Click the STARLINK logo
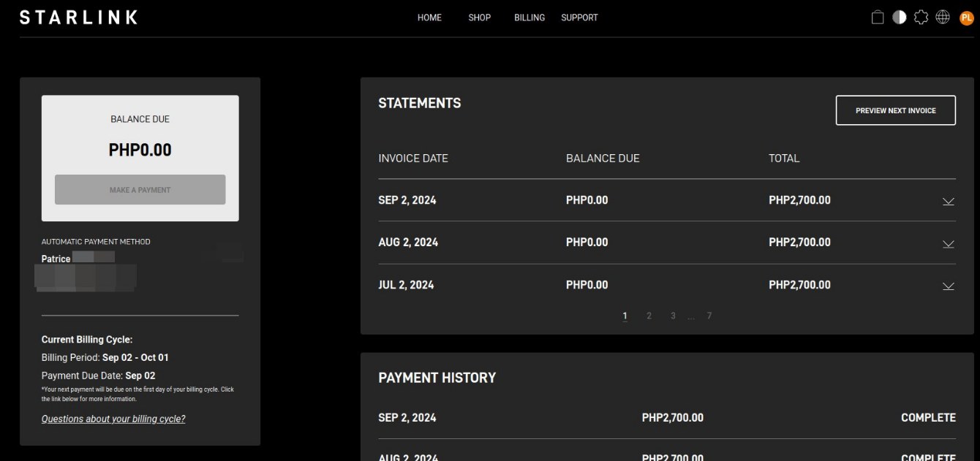The width and height of the screenshot is (980, 461). [x=78, y=18]
